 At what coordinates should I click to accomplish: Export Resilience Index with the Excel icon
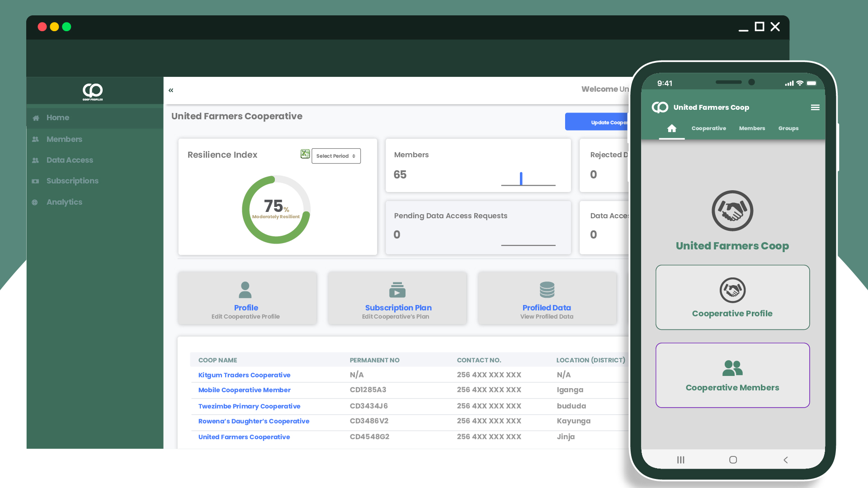click(305, 154)
